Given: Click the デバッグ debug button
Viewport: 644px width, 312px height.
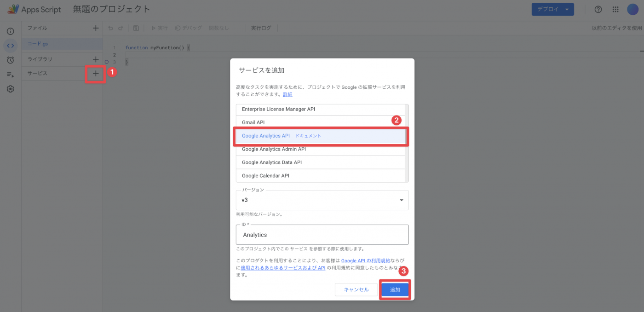Looking at the screenshot, I should pyautogui.click(x=188, y=28).
